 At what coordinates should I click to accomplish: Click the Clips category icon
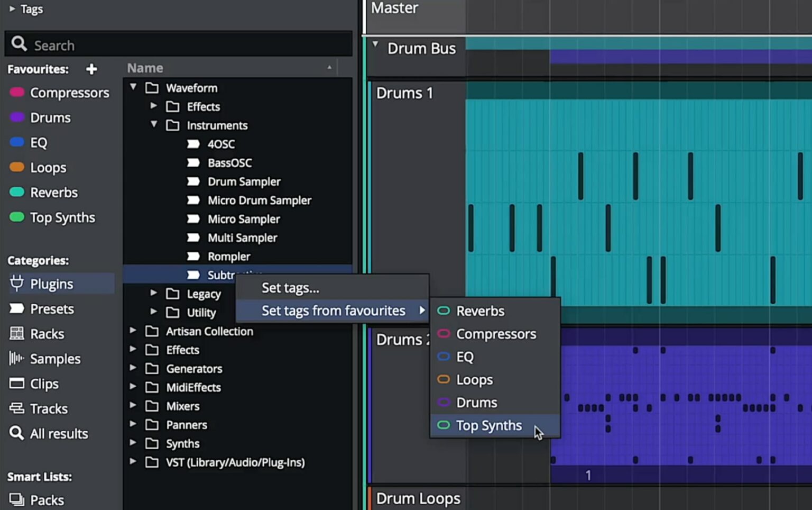point(16,384)
